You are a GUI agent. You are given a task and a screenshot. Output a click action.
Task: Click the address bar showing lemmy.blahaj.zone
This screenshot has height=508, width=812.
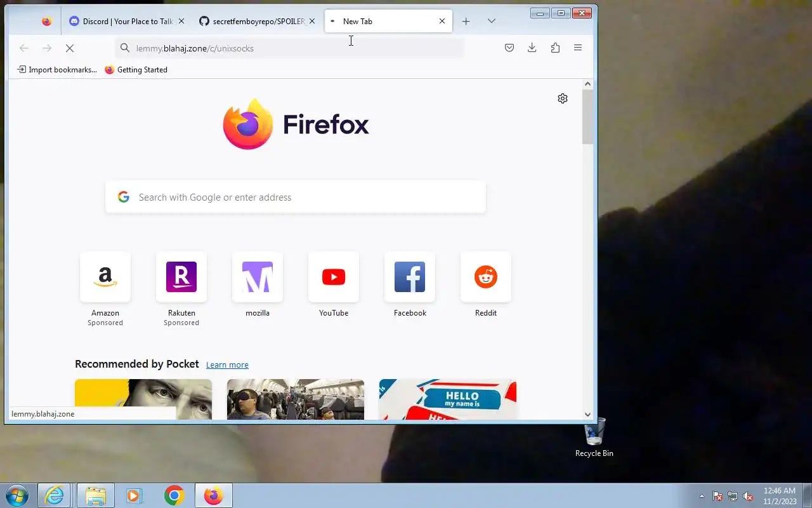pos(289,48)
